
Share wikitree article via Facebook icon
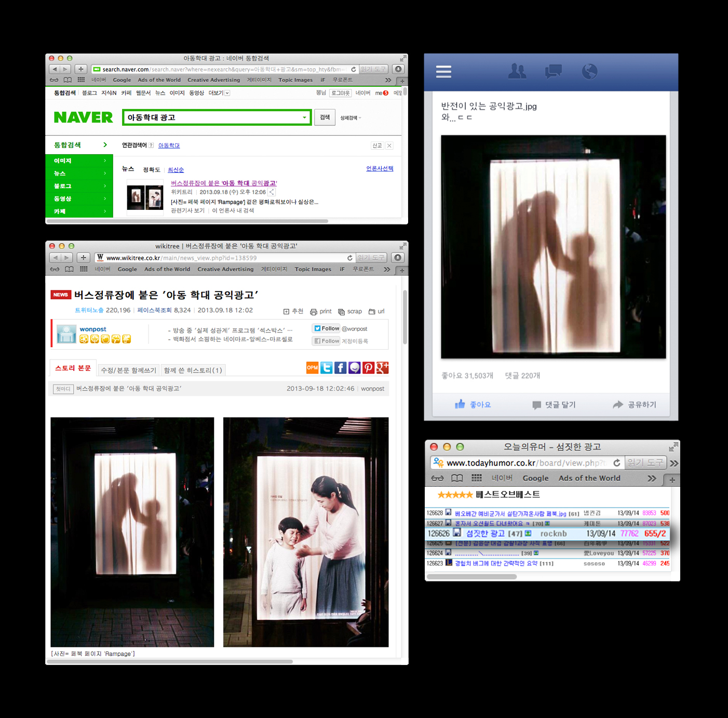(x=340, y=368)
